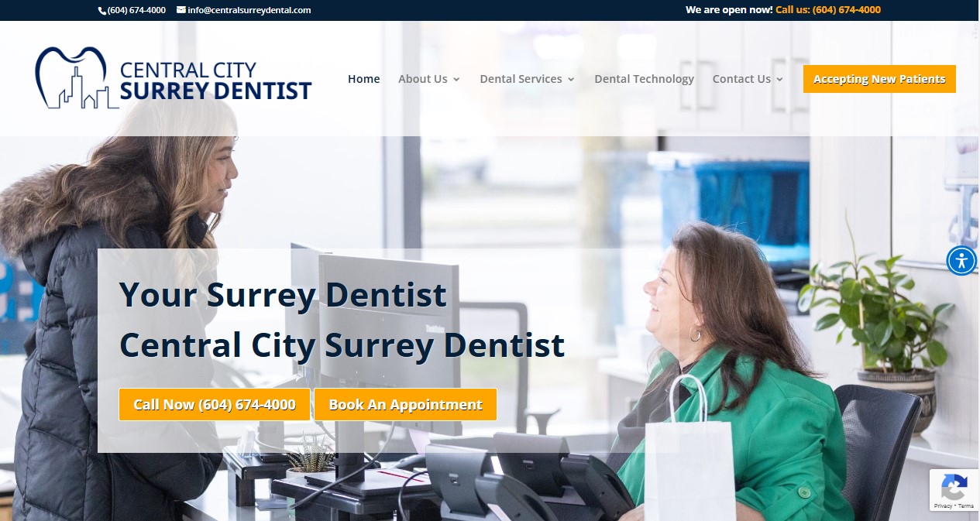The height and width of the screenshot is (521, 980).
Task: Click the reCAPTCHA badge icon
Action: pyautogui.click(x=954, y=488)
